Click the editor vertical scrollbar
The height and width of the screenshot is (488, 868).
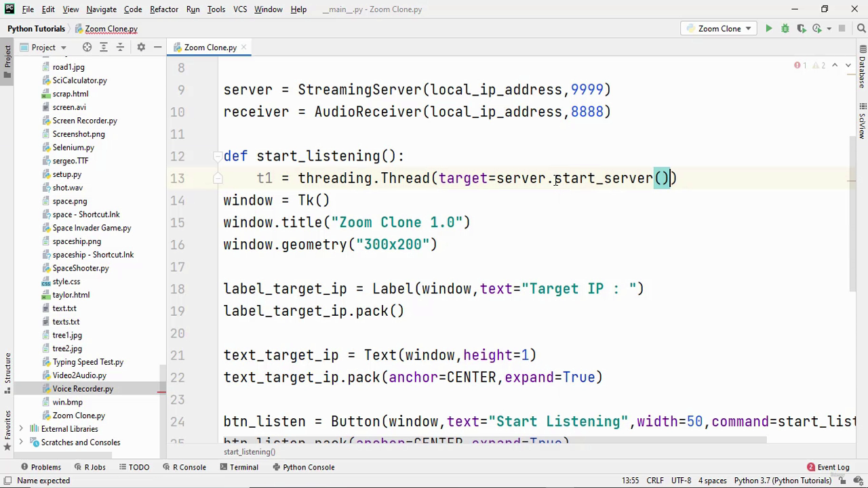(854, 213)
